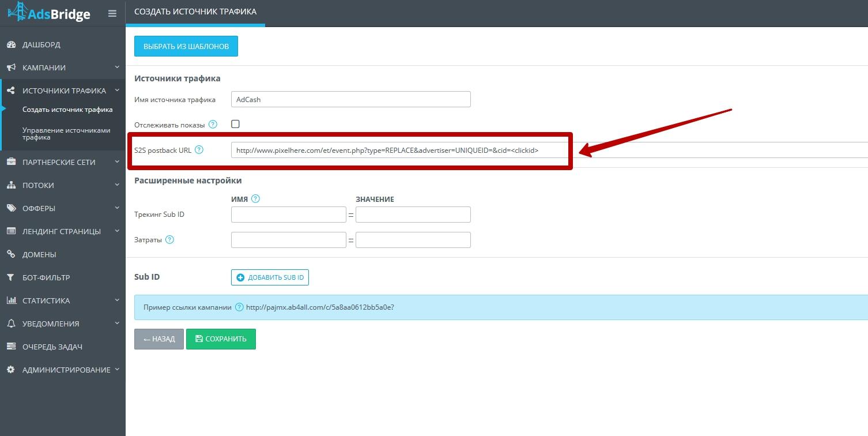Open help for Отслеживать показы
The height and width of the screenshot is (436, 868).
pos(213,125)
